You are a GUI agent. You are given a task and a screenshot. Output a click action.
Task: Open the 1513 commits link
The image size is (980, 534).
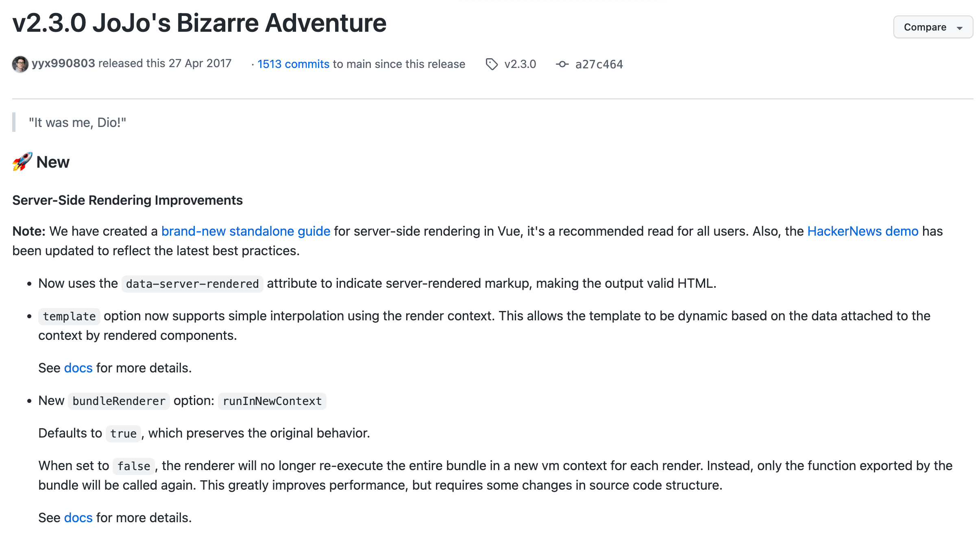pos(293,64)
